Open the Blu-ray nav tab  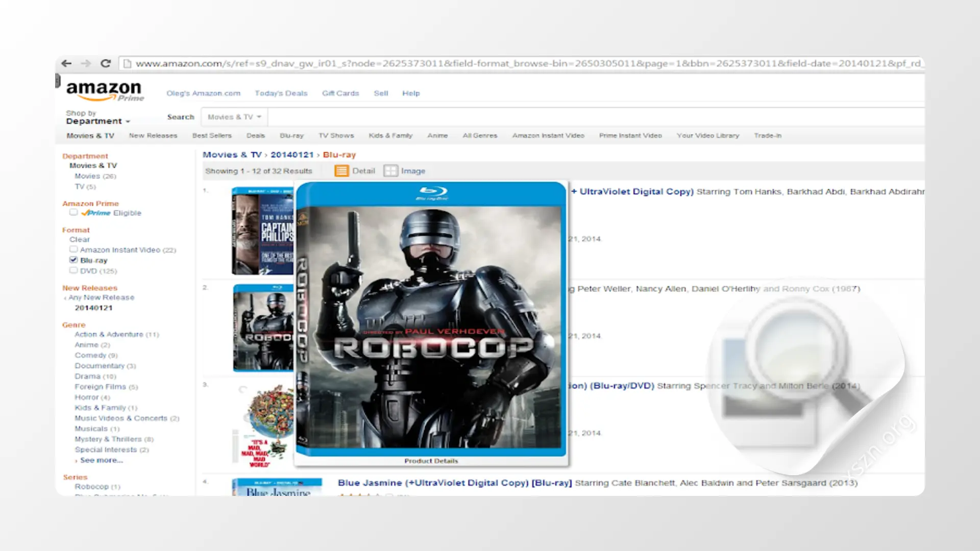[x=291, y=136]
